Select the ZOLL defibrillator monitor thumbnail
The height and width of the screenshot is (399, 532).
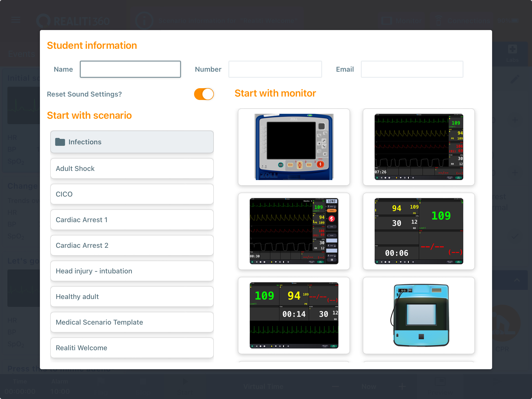(x=294, y=147)
